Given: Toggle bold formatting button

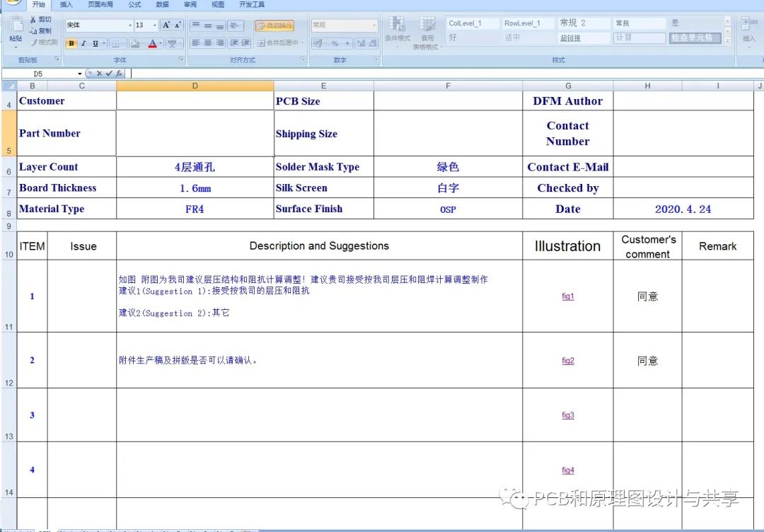Looking at the screenshot, I should 71,44.
